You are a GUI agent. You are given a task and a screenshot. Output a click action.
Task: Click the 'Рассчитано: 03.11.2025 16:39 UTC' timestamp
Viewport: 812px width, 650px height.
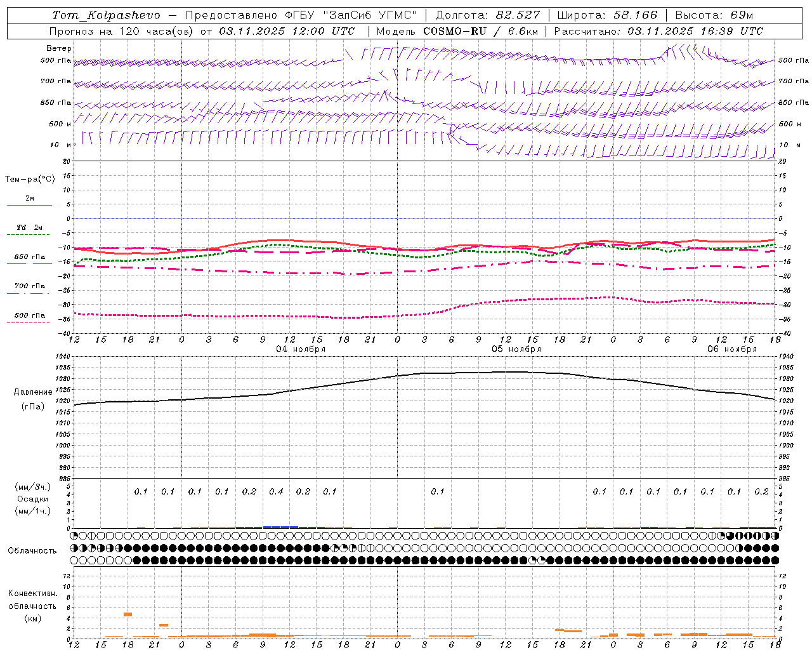coord(659,31)
